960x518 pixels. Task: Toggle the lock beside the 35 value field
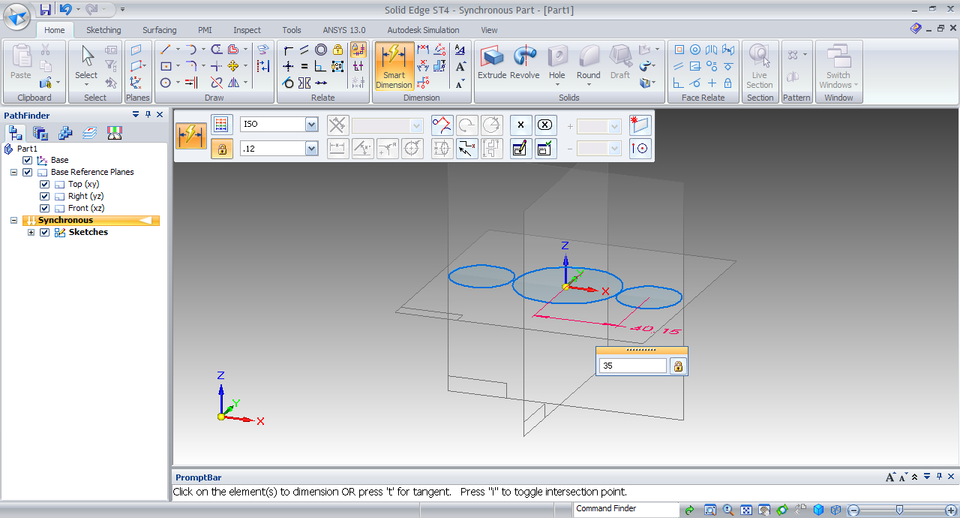pyautogui.click(x=678, y=366)
